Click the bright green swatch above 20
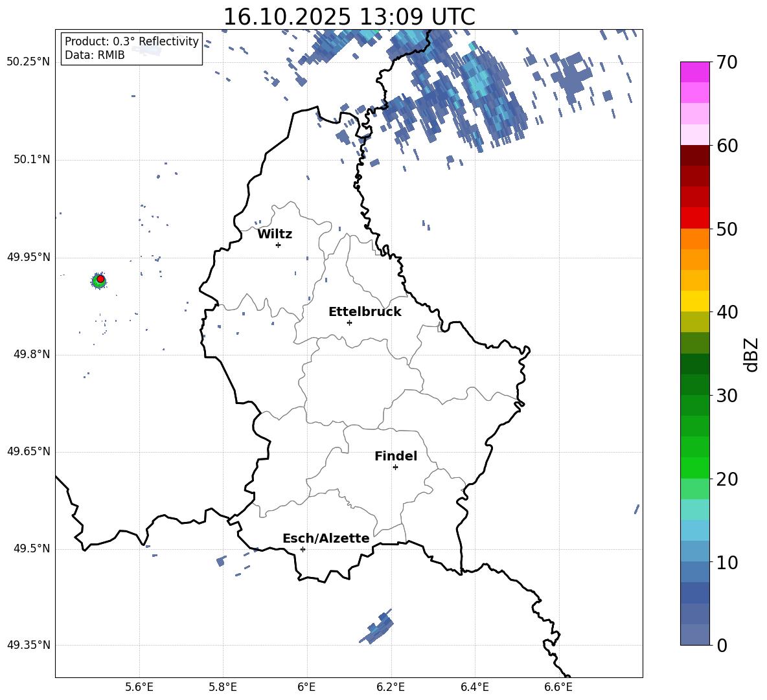This screenshot has height=700, width=767. click(695, 468)
